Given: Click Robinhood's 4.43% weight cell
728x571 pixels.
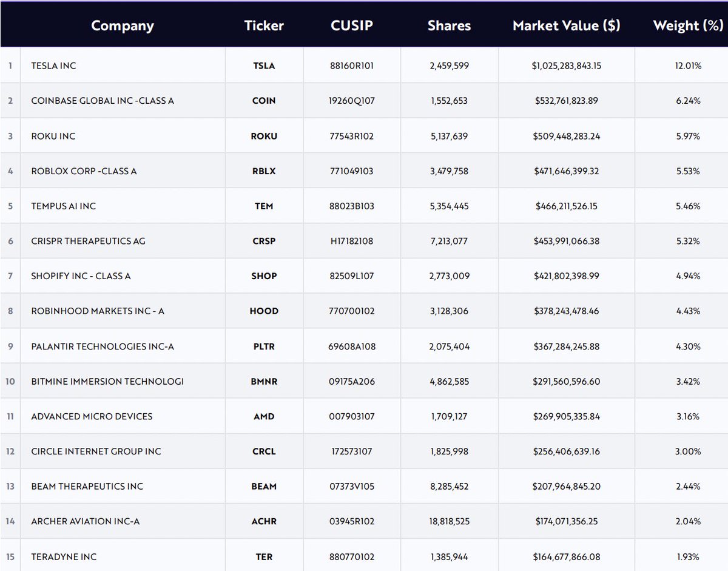Looking at the screenshot, I should pyautogui.click(x=687, y=311).
